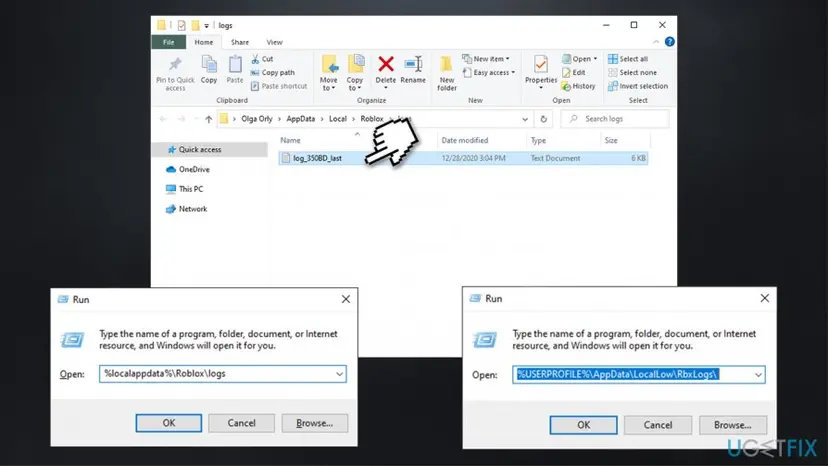The height and width of the screenshot is (467, 828).
Task: Click the red Delete icon
Action: (x=386, y=64)
